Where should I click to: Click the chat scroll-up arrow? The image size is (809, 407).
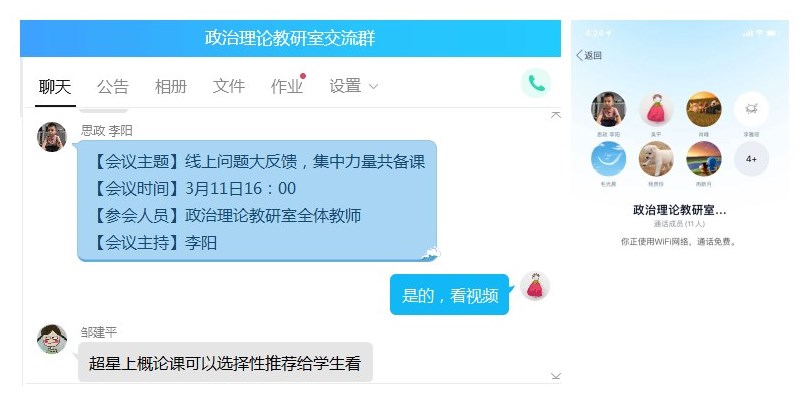coord(556,115)
